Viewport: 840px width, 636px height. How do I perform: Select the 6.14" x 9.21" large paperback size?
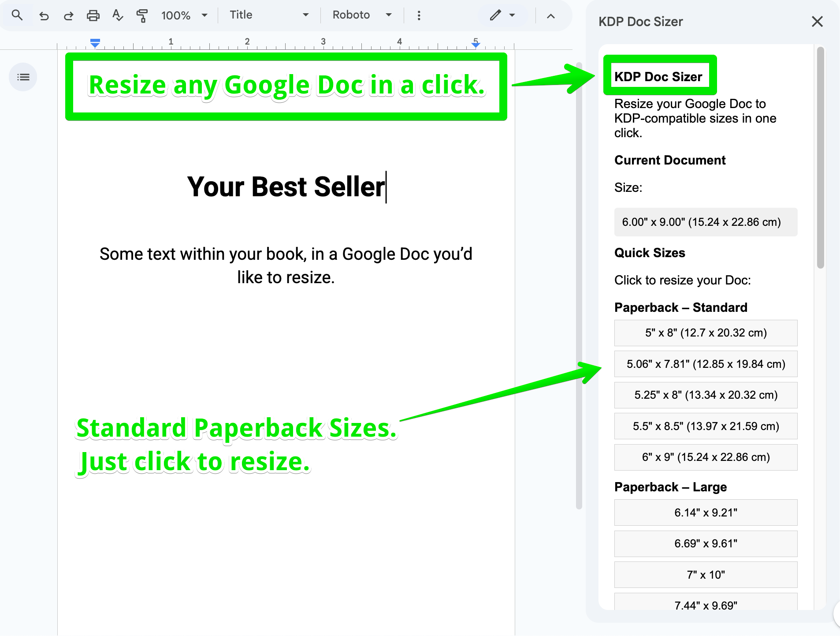pyautogui.click(x=706, y=513)
